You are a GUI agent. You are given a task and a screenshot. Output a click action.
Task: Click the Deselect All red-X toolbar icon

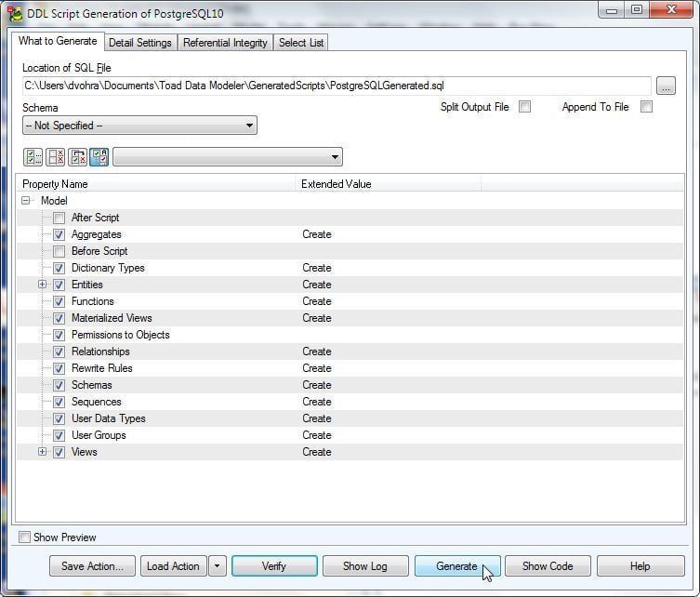point(56,157)
